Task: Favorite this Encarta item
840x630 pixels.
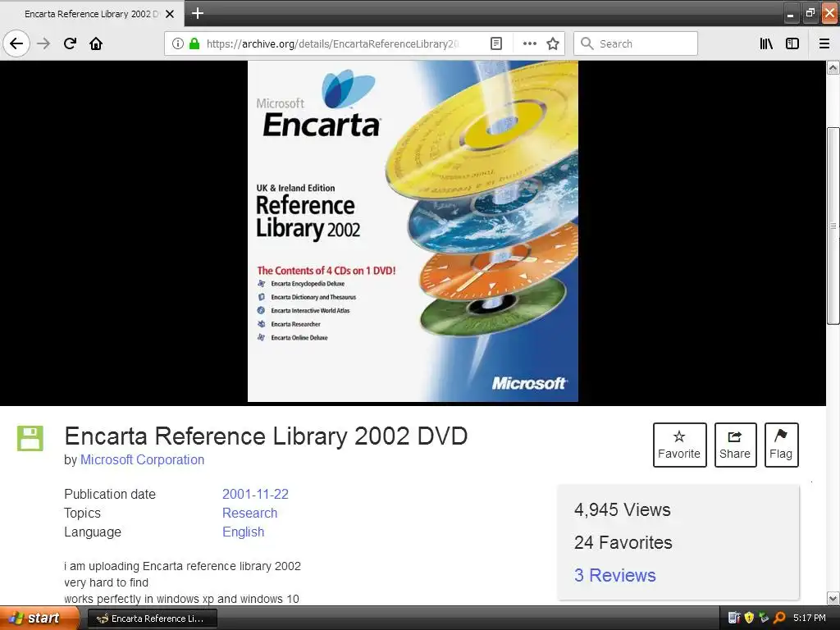Action: coord(679,445)
